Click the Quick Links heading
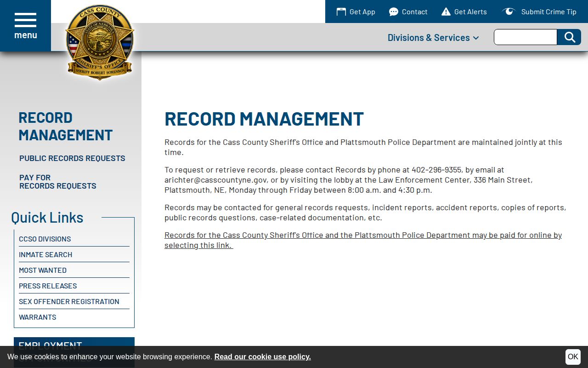 tap(47, 217)
